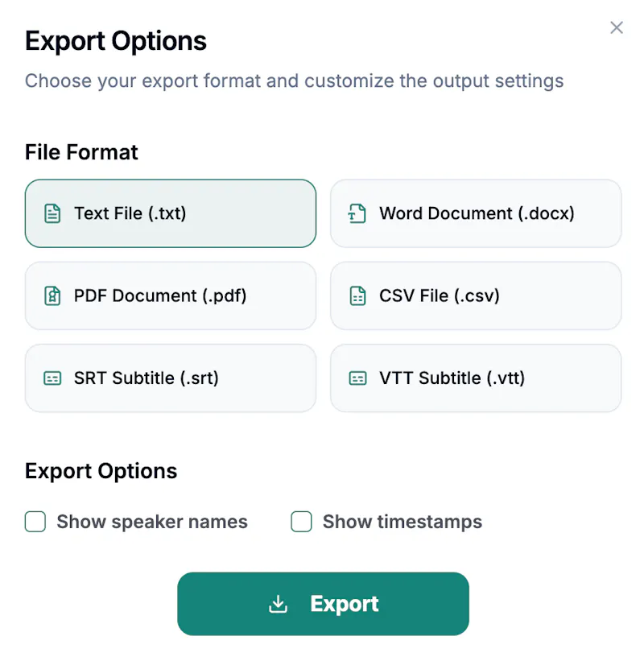The image size is (644, 661).
Task: Click the green Export button
Action: (x=323, y=604)
